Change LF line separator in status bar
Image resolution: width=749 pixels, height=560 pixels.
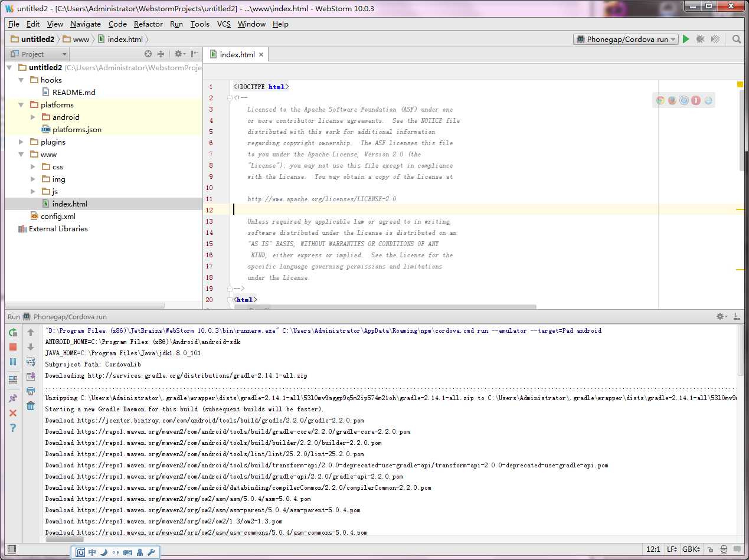point(672,549)
